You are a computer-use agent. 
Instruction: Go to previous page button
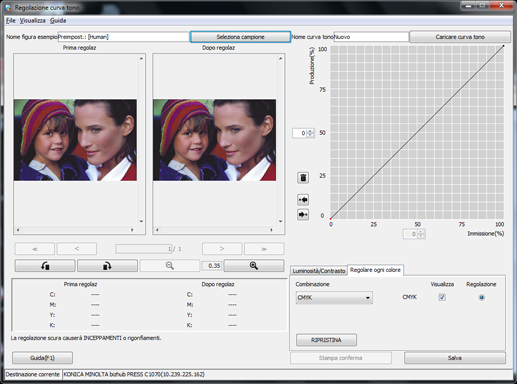(x=77, y=249)
